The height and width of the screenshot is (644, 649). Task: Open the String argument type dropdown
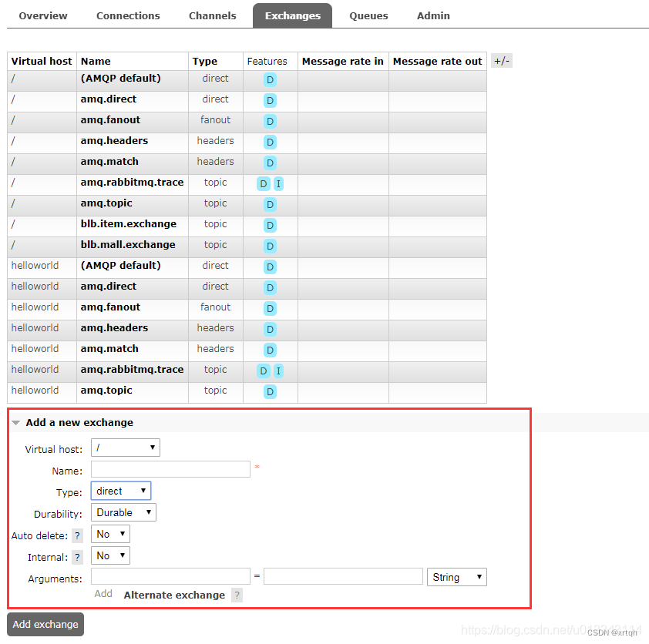pos(457,577)
